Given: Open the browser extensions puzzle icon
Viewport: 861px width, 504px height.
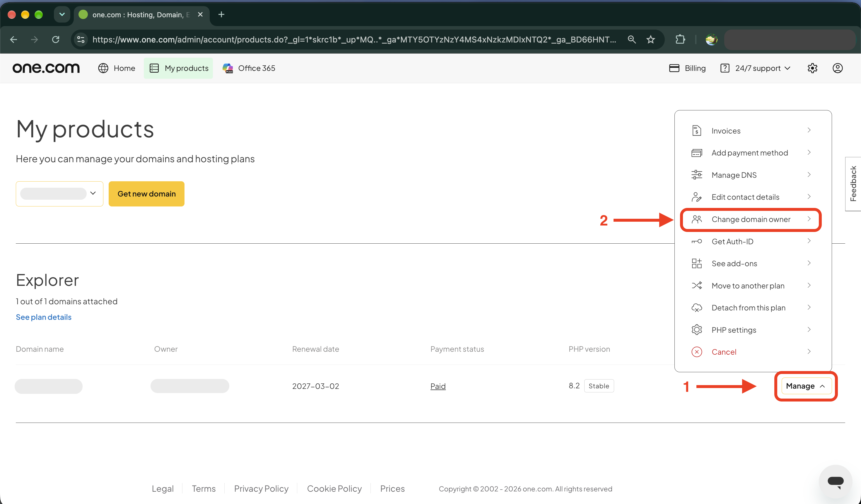Looking at the screenshot, I should (680, 40).
